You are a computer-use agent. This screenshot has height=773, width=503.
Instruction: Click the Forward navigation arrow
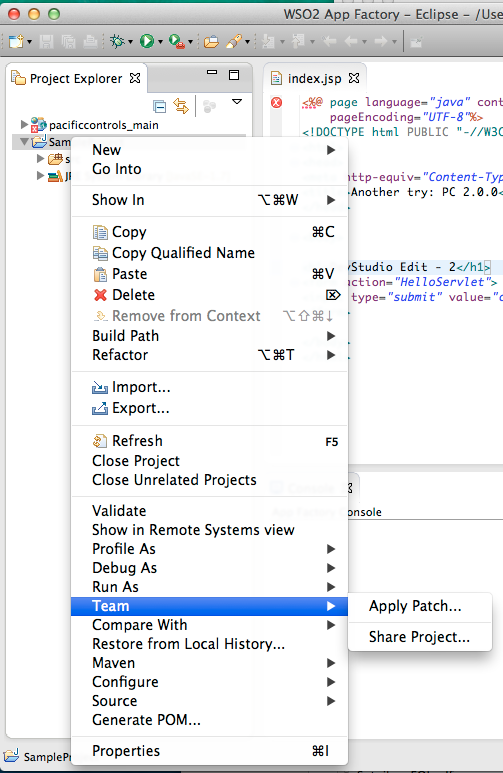380,41
